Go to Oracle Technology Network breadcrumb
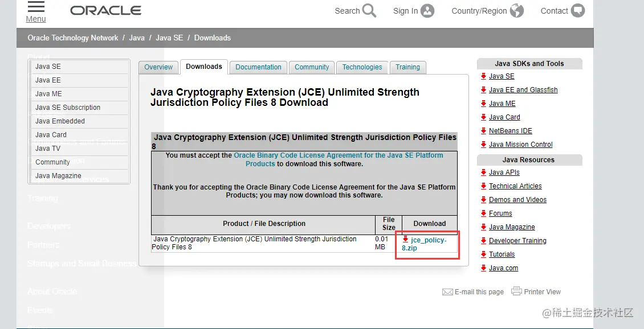Viewport: 644px width, 329px height. click(73, 38)
